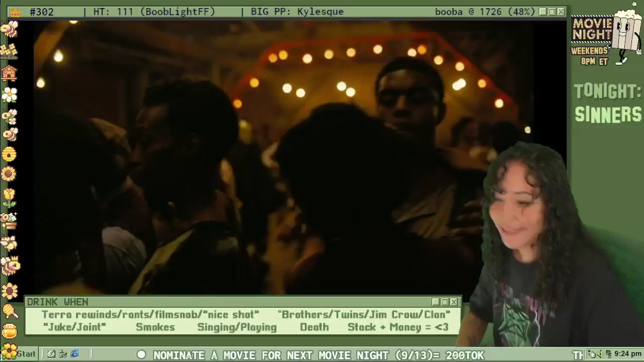Viewport: 644px width, 362px height.
Task: Click the queen bee with crown icon
Action: 10,266
